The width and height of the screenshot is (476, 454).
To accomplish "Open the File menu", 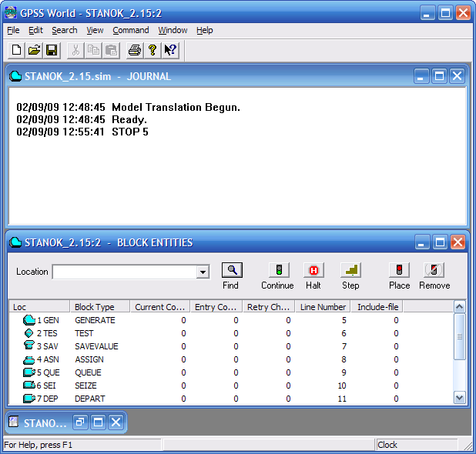I will pos(13,30).
